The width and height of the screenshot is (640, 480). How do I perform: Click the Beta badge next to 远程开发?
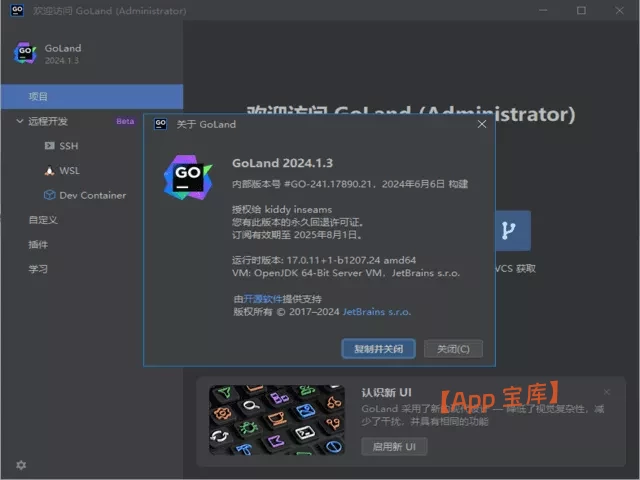point(125,121)
